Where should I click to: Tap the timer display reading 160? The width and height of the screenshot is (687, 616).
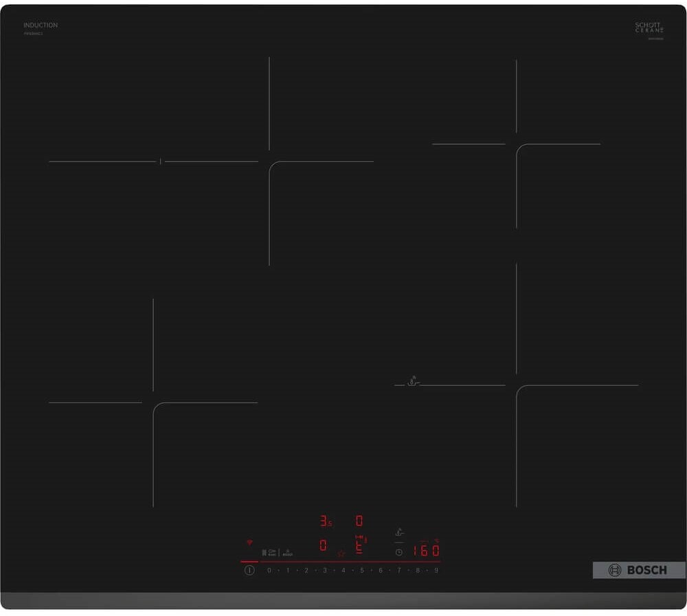[x=426, y=551]
